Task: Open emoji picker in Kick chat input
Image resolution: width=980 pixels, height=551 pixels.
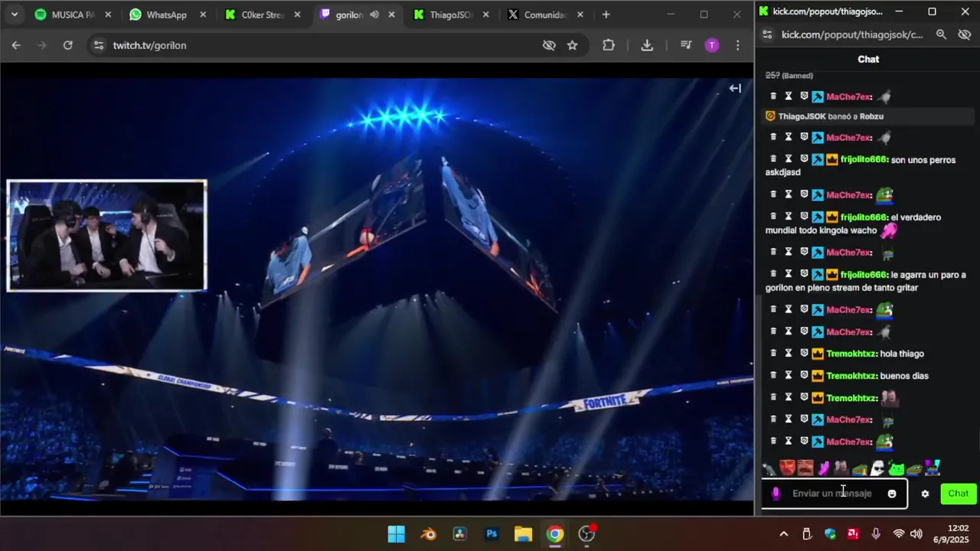Action: (x=892, y=494)
